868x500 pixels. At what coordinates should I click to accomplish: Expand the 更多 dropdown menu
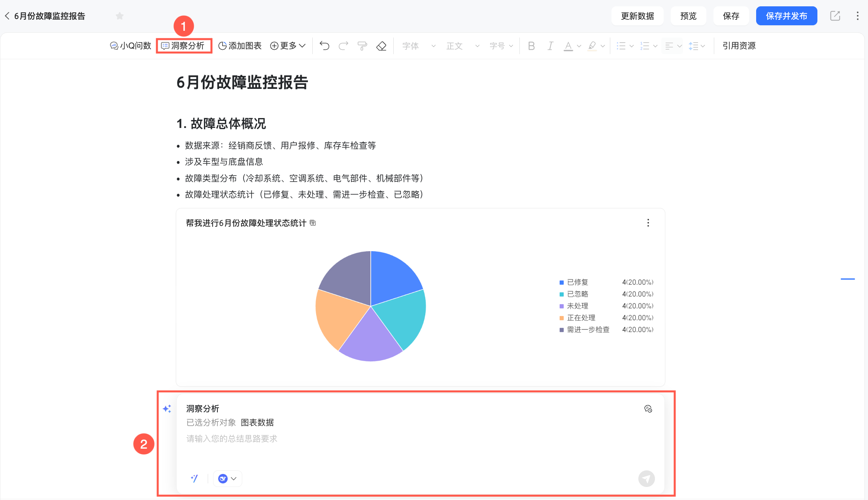pos(288,46)
